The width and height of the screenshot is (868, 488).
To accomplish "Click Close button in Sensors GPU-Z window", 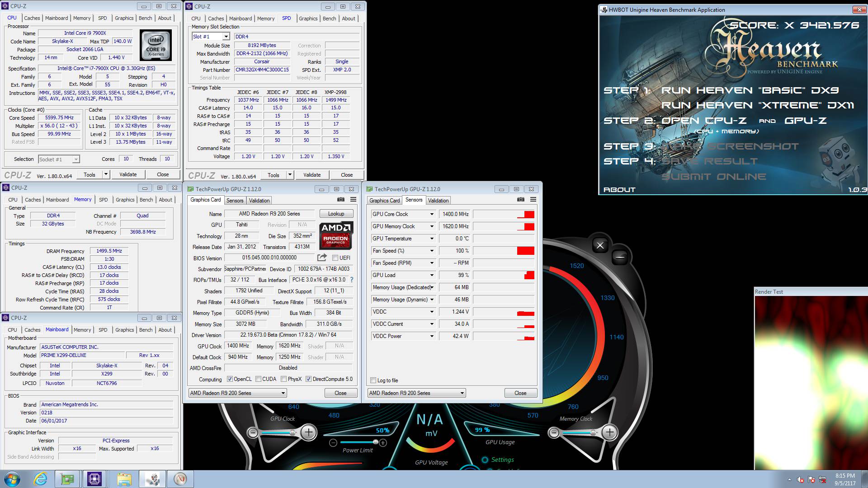I will click(x=520, y=393).
